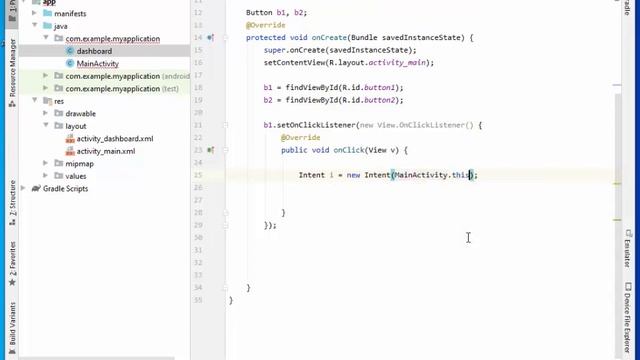Expand the mipmap folder arrow
The image size is (640, 360).
(46, 163)
